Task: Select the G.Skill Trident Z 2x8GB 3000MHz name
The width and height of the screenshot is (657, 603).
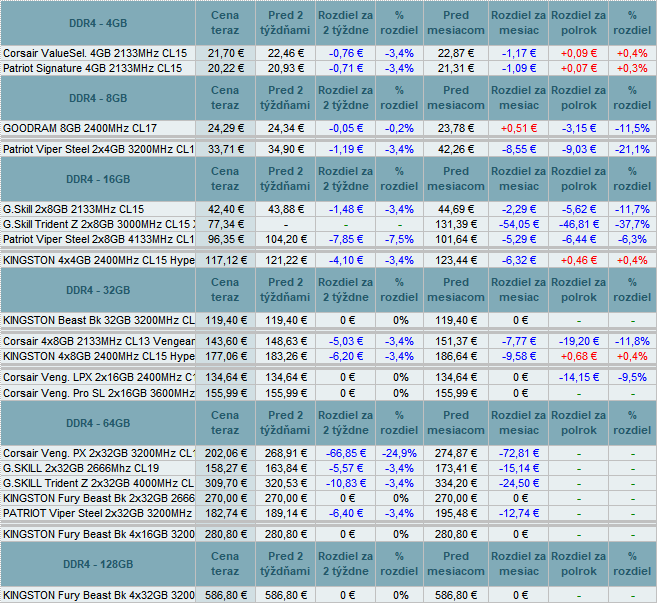Action: [98, 224]
